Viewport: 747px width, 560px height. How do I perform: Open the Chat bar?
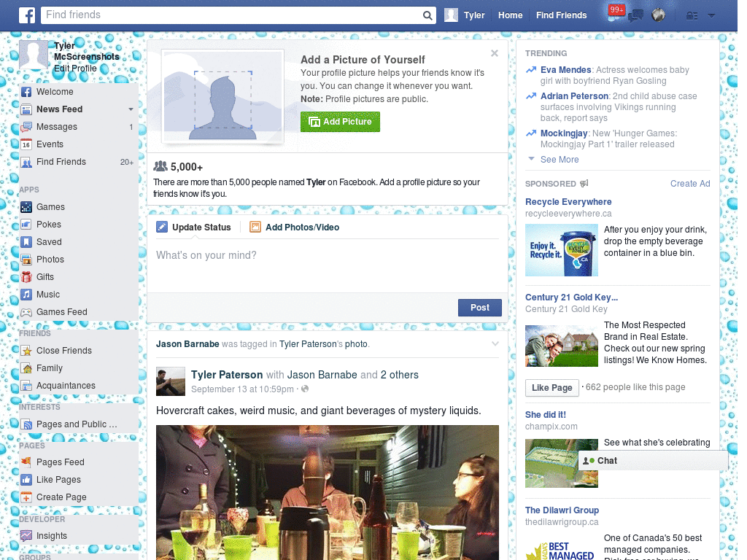click(653, 461)
